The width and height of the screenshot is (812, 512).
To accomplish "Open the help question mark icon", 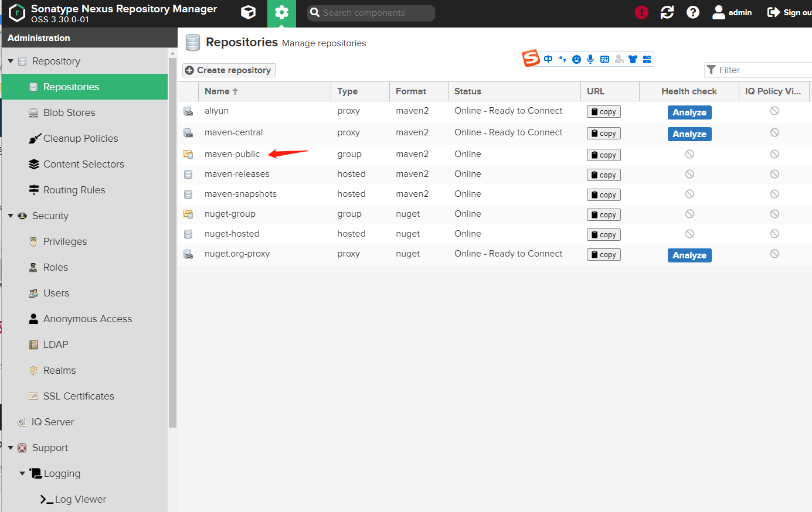I will pyautogui.click(x=693, y=12).
